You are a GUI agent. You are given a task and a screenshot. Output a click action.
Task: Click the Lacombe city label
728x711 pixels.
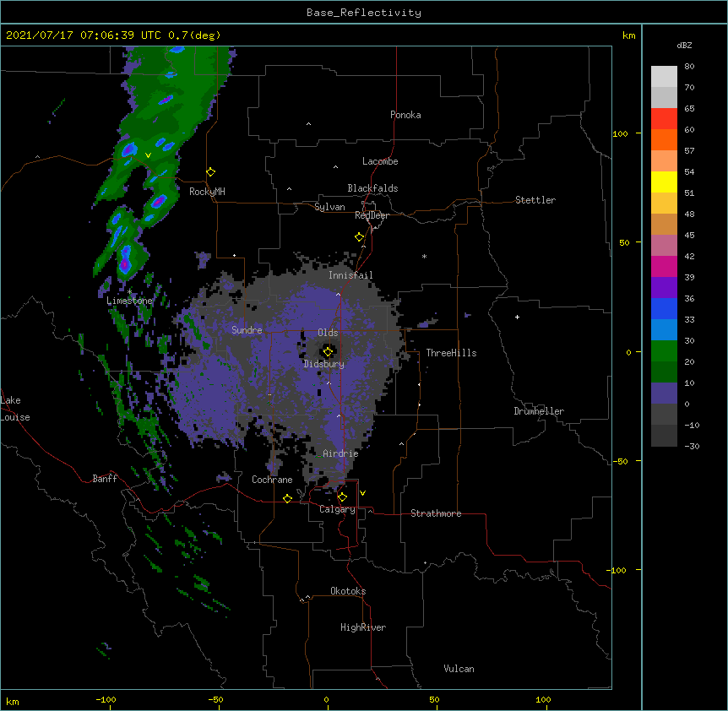pyautogui.click(x=380, y=161)
